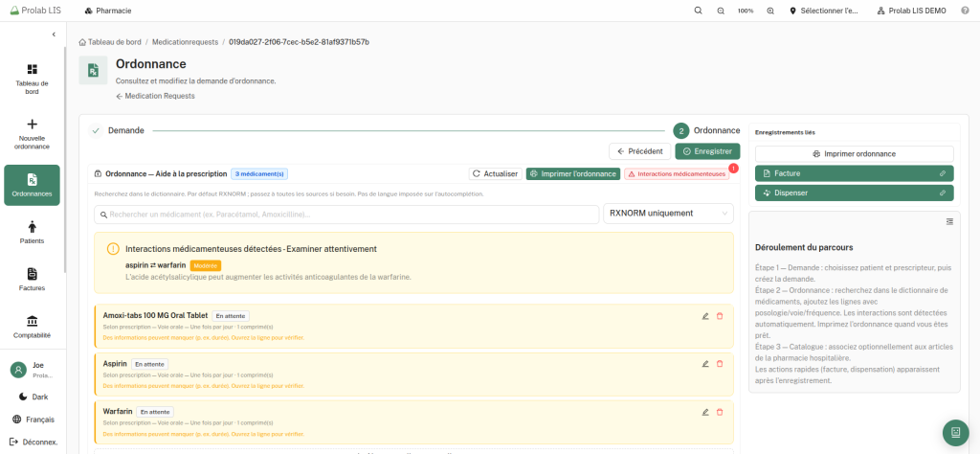The width and height of the screenshot is (980, 454).
Task: Delete the Aspirin medication line
Action: pos(720,364)
